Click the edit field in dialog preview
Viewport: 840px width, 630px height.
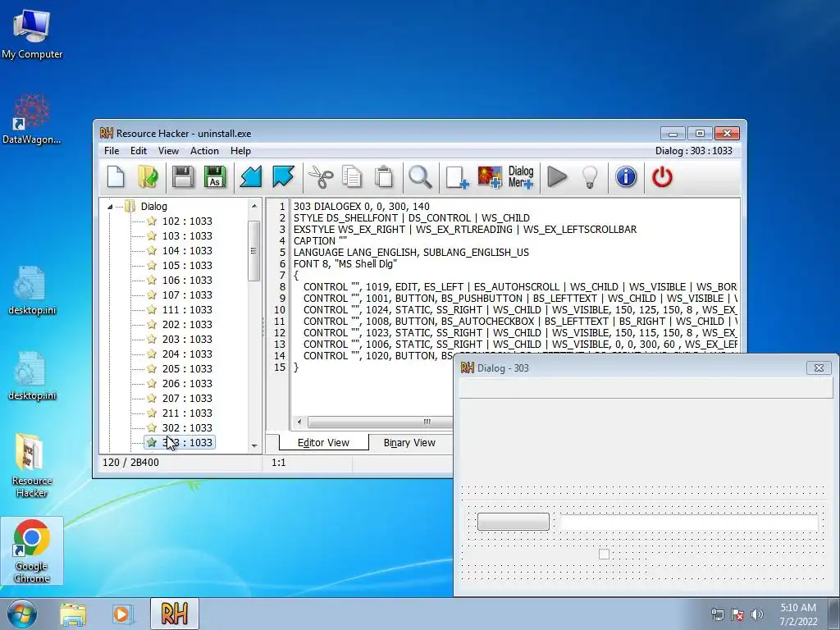point(689,523)
